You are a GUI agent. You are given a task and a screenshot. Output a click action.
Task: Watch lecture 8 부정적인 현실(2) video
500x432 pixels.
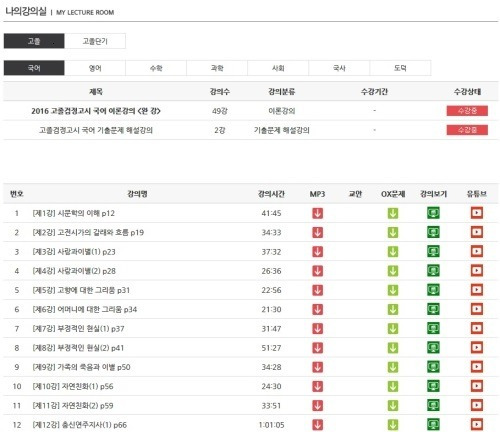tap(433, 348)
